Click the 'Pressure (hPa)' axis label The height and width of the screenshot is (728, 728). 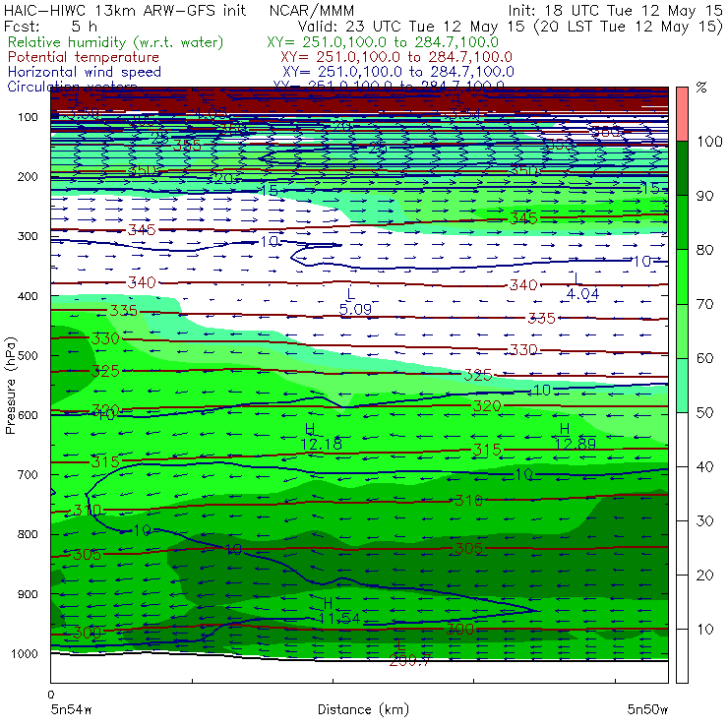point(11,386)
